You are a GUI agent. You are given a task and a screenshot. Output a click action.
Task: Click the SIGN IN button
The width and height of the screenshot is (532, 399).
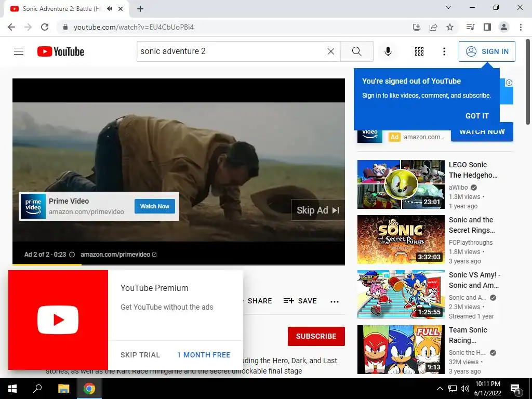tap(487, 51)
